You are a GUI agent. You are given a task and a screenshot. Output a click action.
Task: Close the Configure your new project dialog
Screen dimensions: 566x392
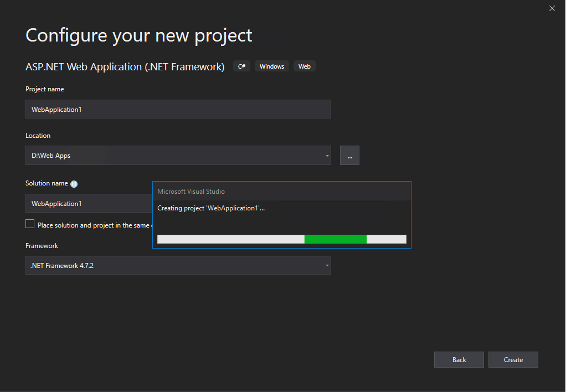552,8
